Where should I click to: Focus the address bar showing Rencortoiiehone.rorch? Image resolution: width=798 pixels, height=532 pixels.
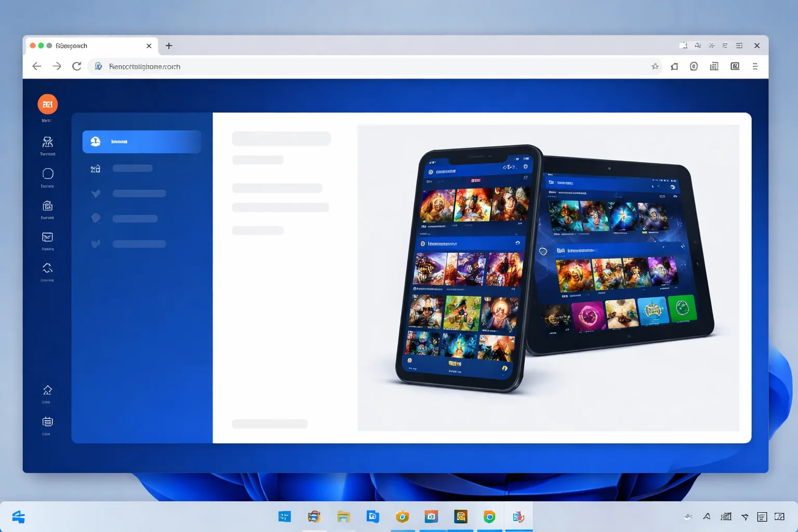point(374,66)
